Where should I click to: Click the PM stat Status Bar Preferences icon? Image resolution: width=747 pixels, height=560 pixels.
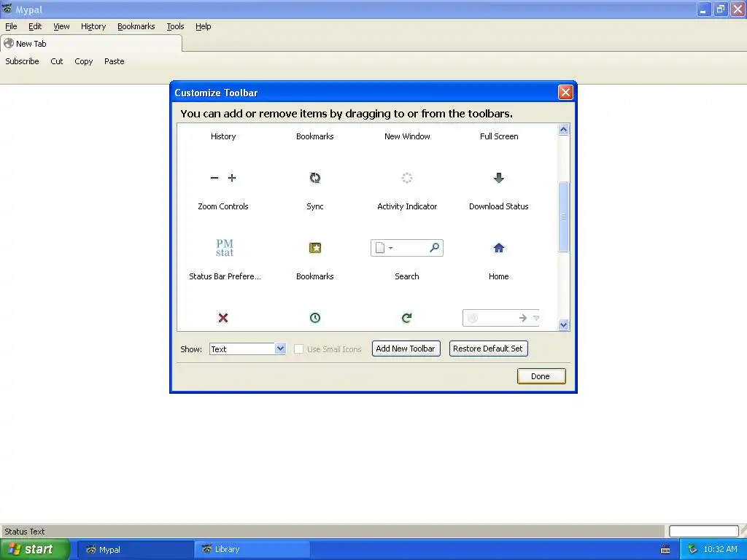(225, 248)
